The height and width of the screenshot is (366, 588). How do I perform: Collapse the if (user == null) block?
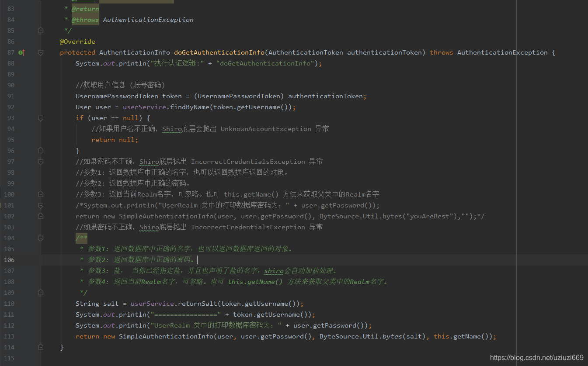(x=41, y=118)
